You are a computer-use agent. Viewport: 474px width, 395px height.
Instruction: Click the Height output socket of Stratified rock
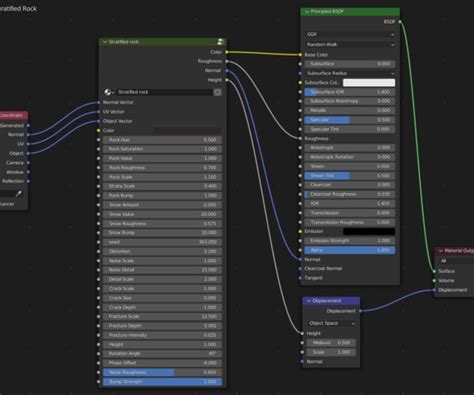point(227,80)
